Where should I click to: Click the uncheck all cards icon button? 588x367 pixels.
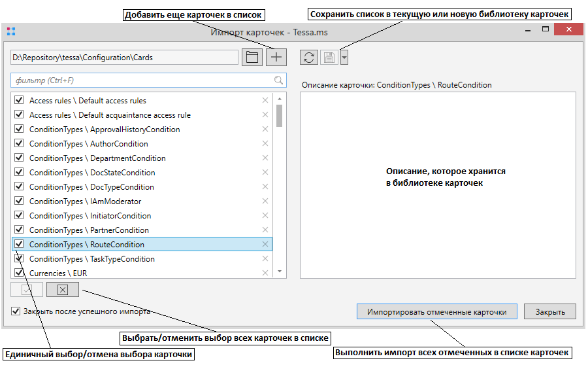(62, 289)
